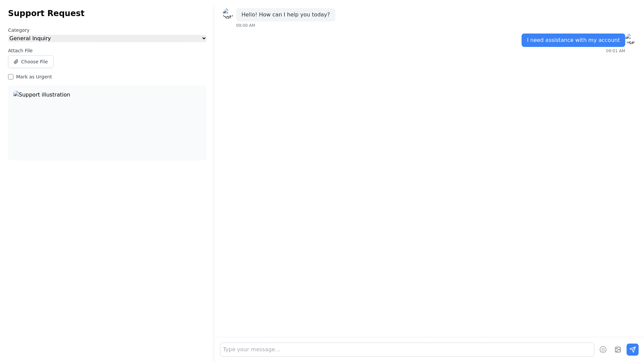Click the image attachment icon in chat
The width and height of the screenshot is (644, 362).
(618, 350)
